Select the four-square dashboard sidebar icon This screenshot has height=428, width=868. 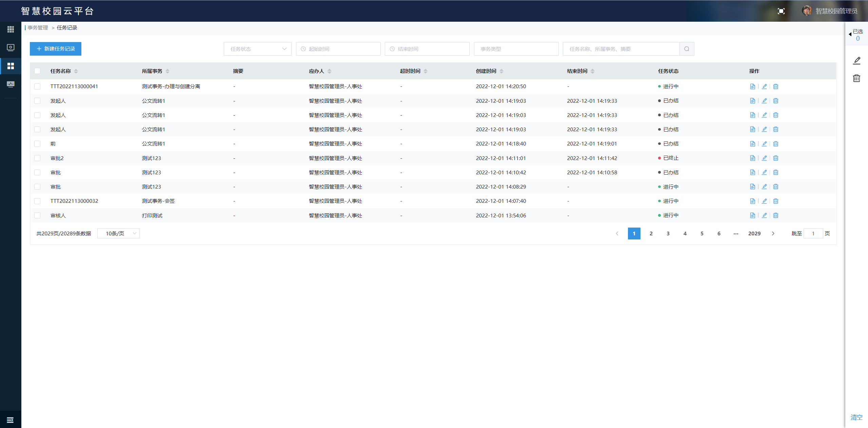(x=11, y=66)
